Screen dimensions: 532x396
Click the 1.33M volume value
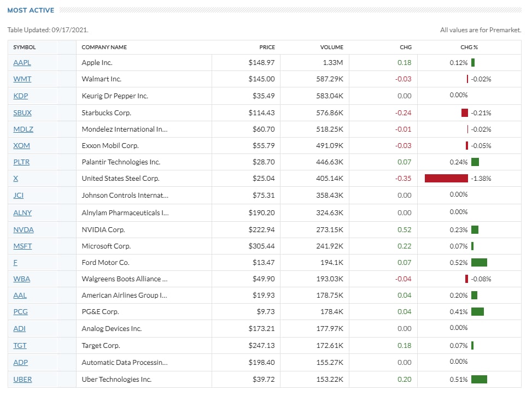[333, 63]
